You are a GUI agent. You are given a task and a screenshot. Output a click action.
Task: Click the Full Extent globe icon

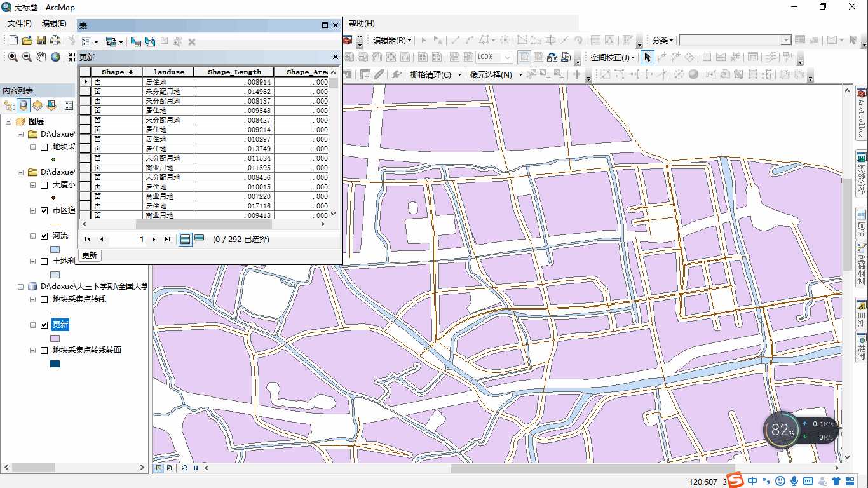click(x=55, y=57)
